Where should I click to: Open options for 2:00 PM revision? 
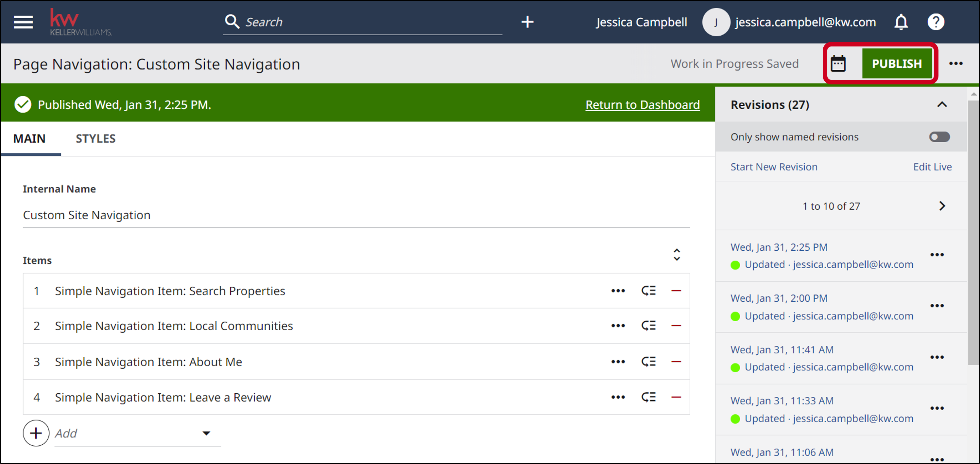(x=937, y=306)
